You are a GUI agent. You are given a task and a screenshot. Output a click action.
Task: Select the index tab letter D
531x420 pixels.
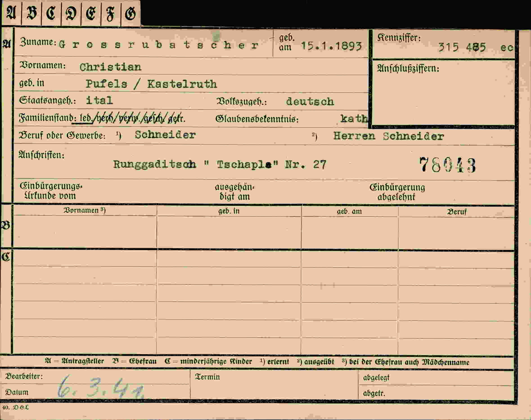(x=71, y=13)
